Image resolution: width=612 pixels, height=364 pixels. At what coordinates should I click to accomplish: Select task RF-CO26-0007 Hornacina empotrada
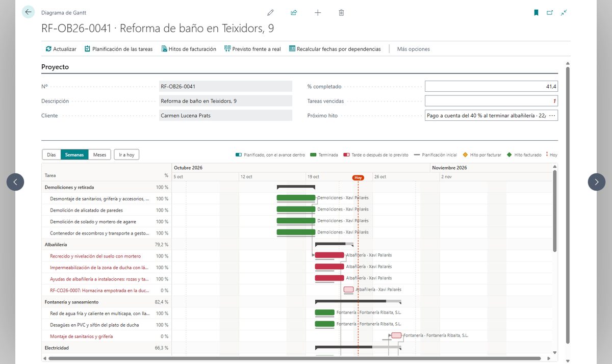pyautogui.click(x=106, y=291)
